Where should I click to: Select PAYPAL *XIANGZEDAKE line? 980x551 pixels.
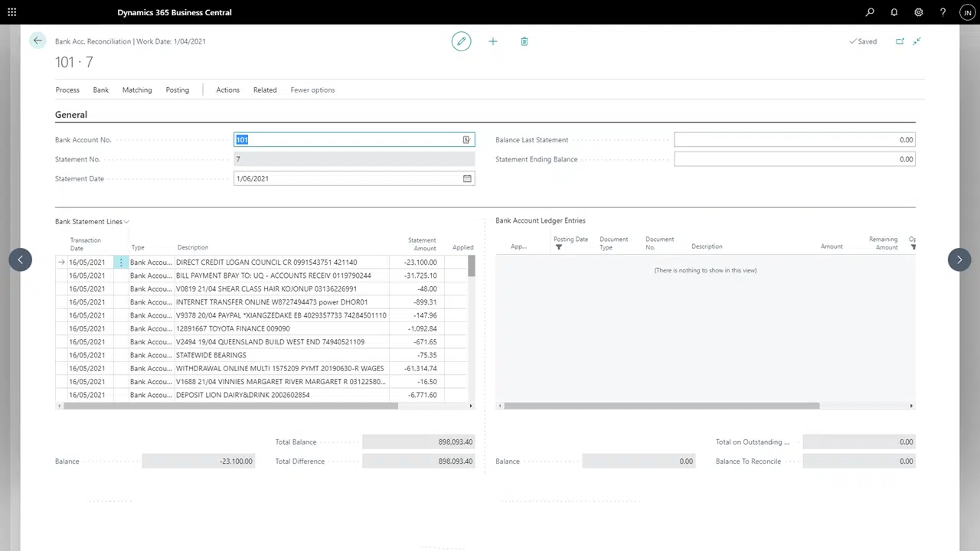281,315
